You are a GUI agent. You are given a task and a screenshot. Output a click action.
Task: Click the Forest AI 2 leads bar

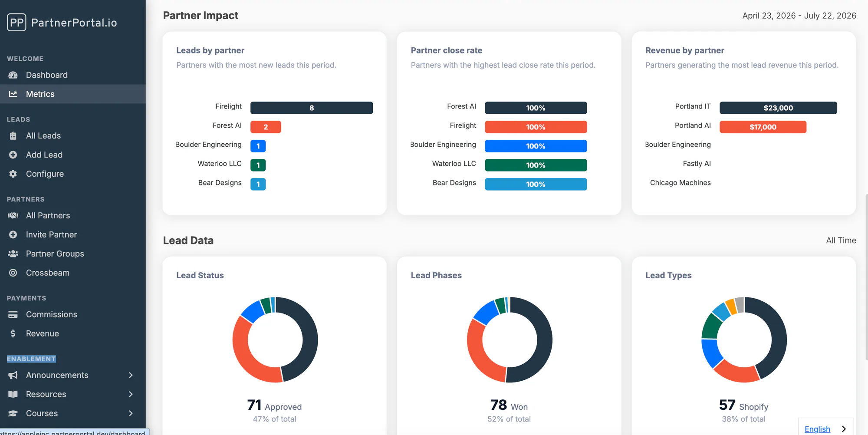[x=266, y=127]
